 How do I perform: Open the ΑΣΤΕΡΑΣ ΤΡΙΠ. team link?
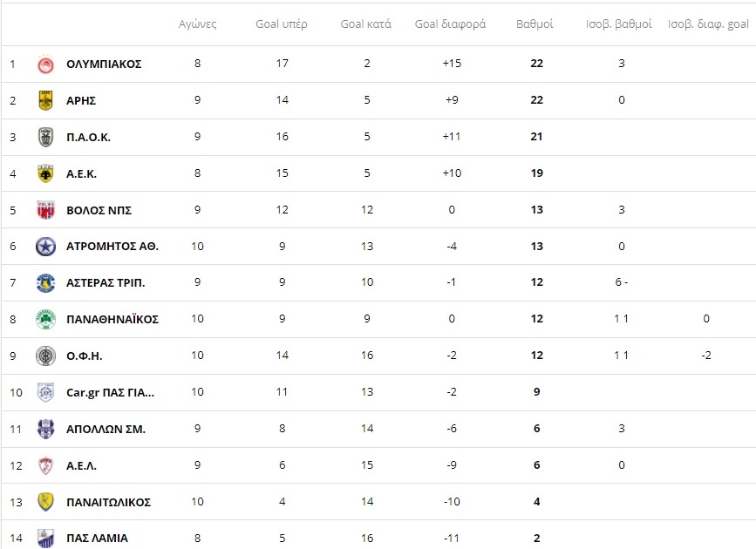coord(106,282)
